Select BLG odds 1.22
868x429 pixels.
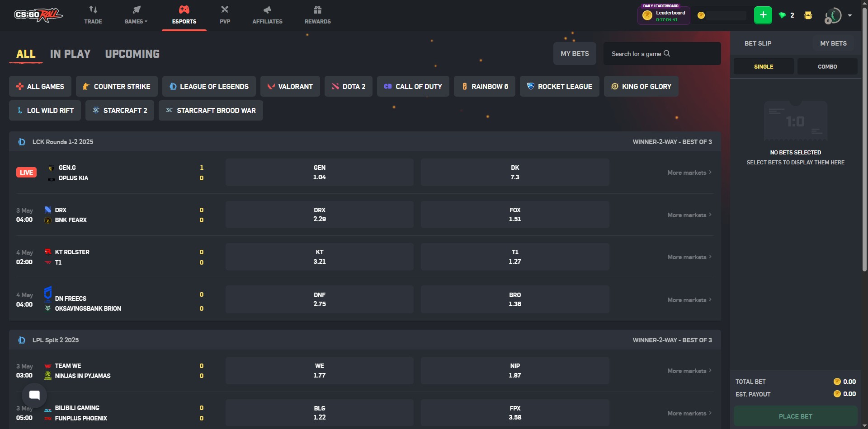tap(320, 413)
